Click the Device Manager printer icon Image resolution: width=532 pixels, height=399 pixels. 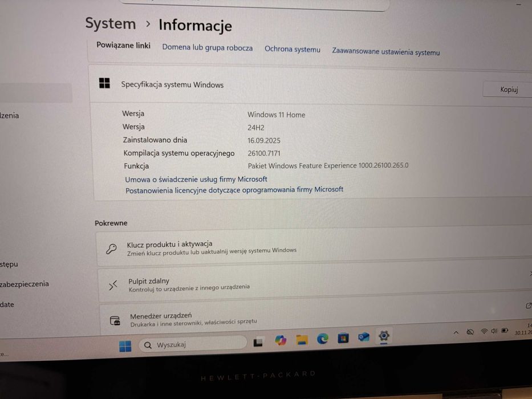[x=115, y=320]
